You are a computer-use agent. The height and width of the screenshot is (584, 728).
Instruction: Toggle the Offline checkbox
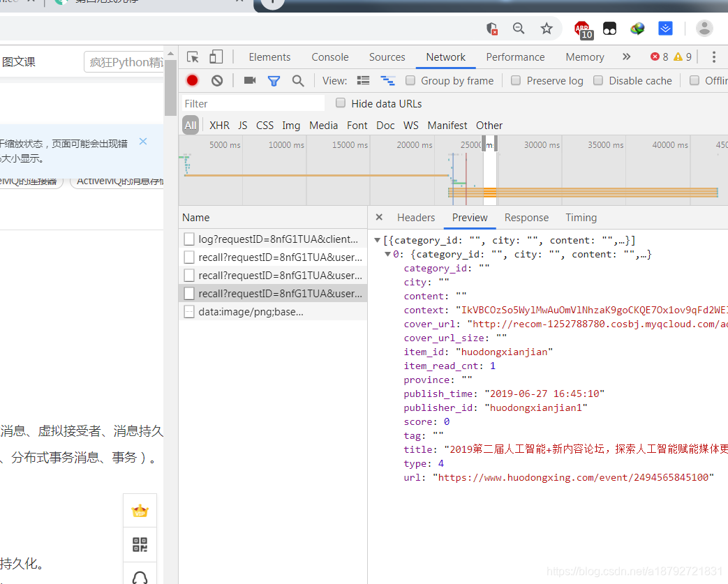pyautogui.click(x=694, y=80)
